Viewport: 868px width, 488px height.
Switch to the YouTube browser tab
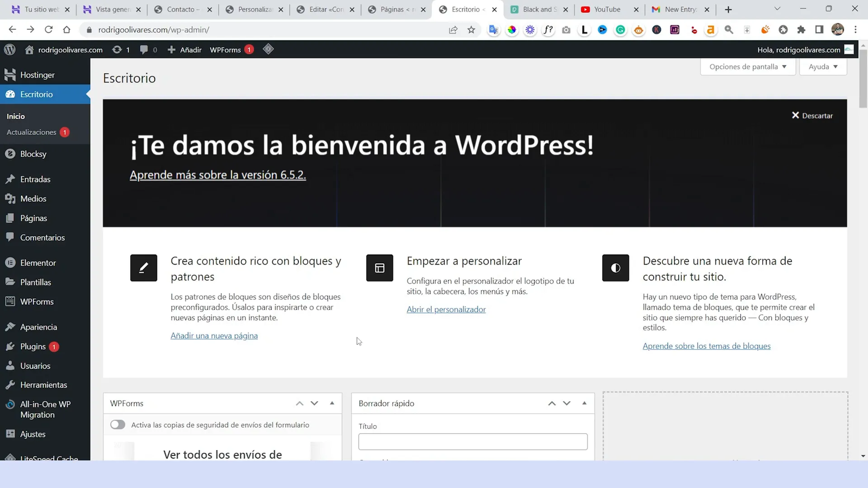(604, 9)
